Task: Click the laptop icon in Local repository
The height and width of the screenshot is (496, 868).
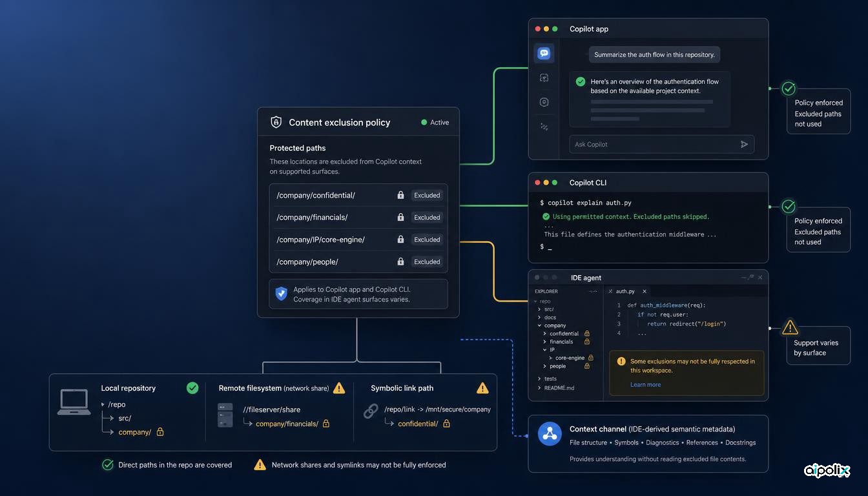Action: (x=74, y=402)
